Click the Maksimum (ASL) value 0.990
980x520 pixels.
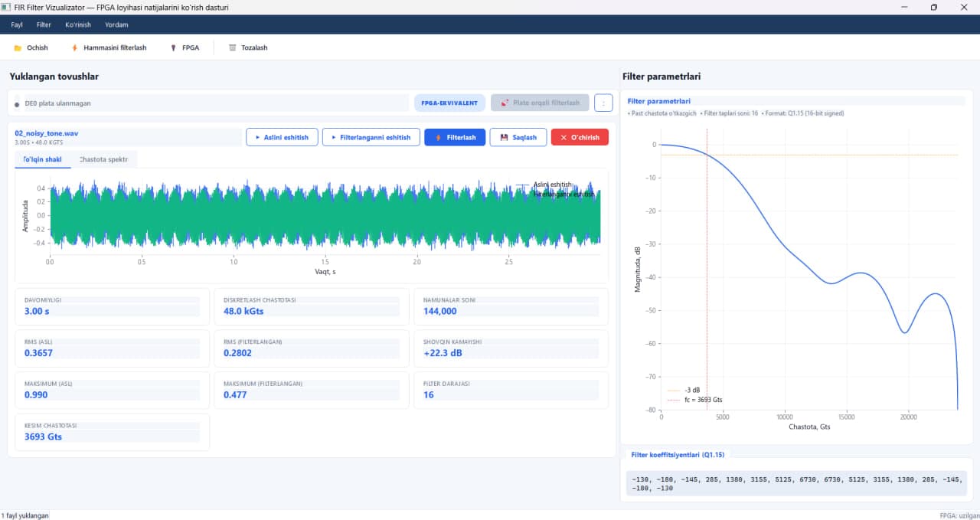[36, 395]
